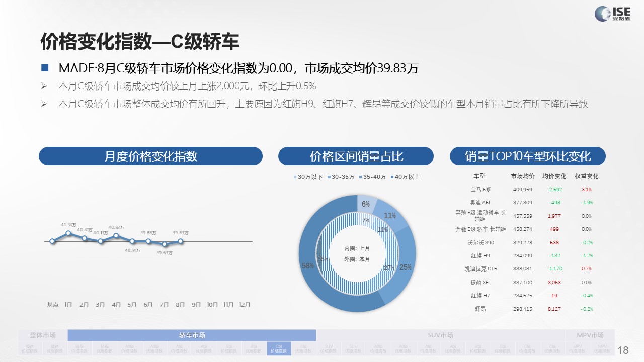
Task: Select the 6% outer donut segment
Action: pos(366,203)
